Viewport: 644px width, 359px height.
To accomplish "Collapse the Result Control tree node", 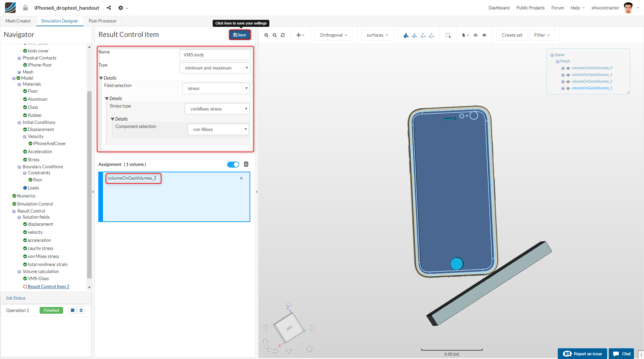I will pos(14,211).
